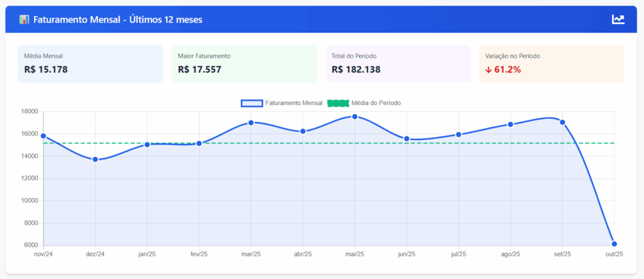Select the jul/25 data point
Image resolution: width=644 pixels, height=279 pixels.
coord(458,134)
